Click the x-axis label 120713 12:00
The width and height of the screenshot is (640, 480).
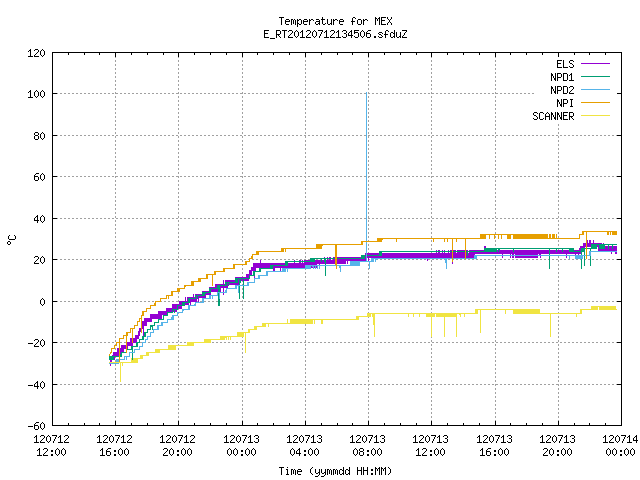pyautogui.click(x=431, y=446)
